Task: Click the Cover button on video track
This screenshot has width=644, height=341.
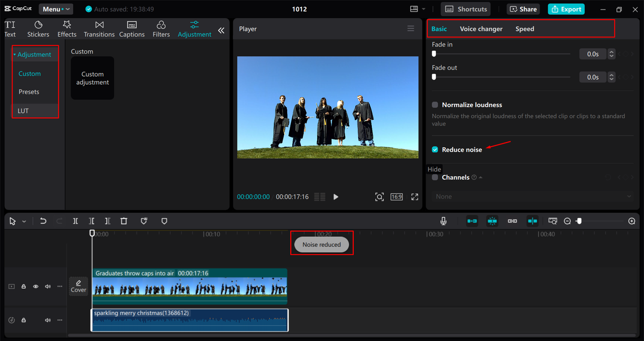Action: (x=78, y=286)
